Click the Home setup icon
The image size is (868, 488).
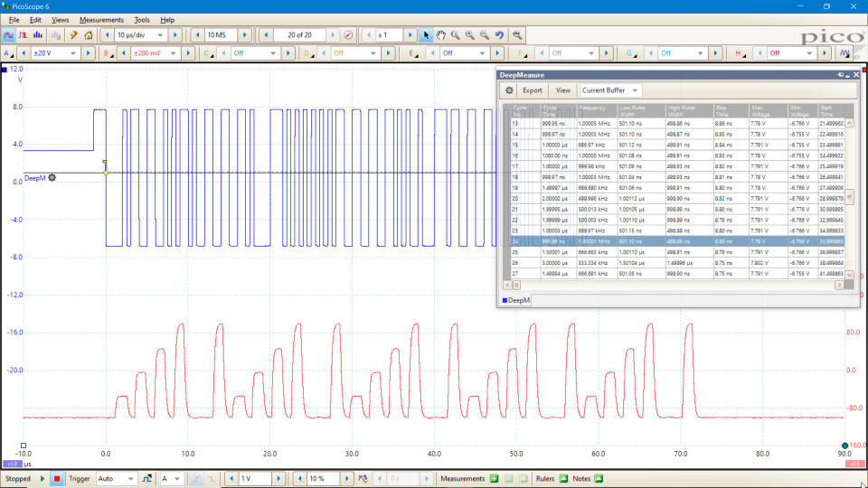coord(89,35)
